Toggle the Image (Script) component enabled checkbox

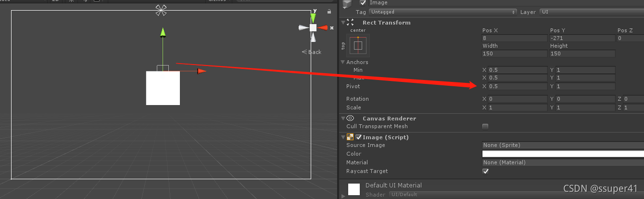coord(358,137)
